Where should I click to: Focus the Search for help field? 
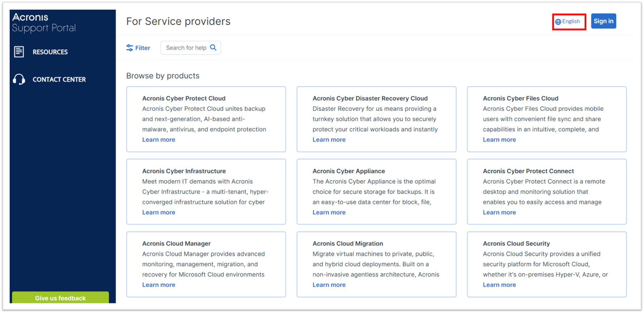pos(186,48)
